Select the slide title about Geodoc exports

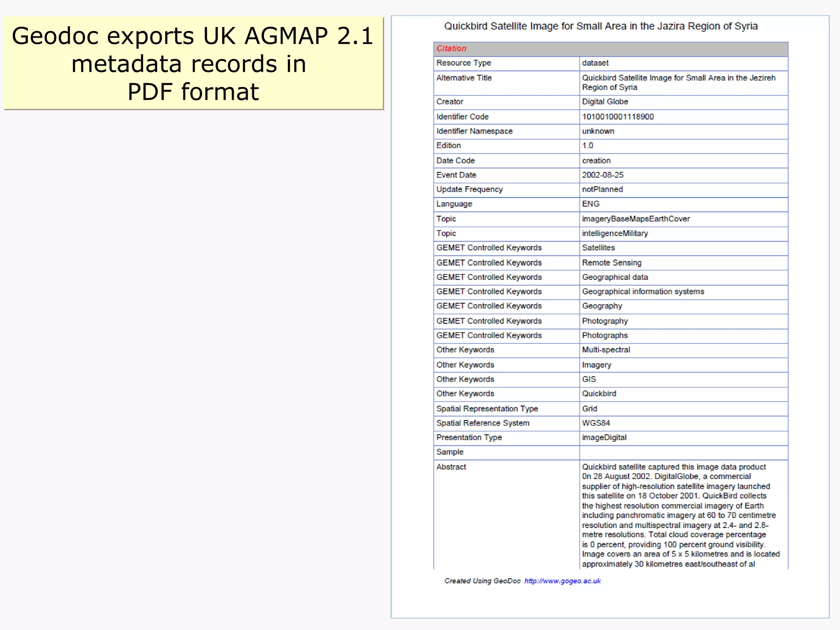[x=193, y=64]
